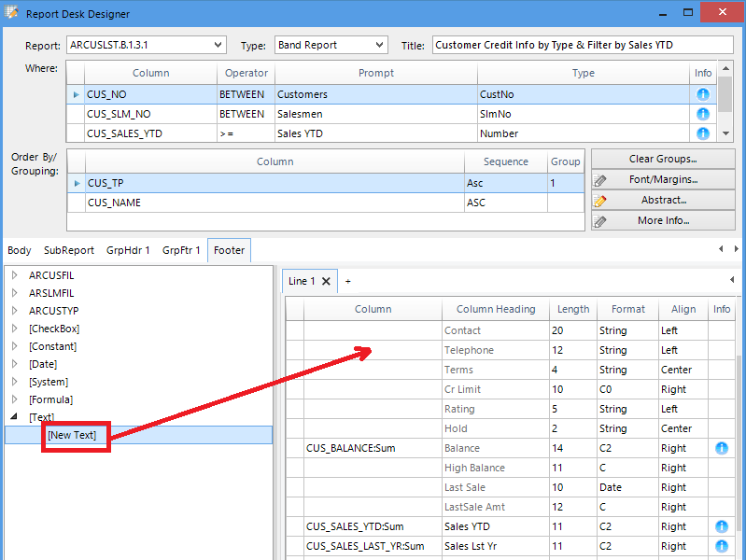Open the Type dropdown showing Band Report
This screenshot has width=746, height=560.
coord(379,45)
